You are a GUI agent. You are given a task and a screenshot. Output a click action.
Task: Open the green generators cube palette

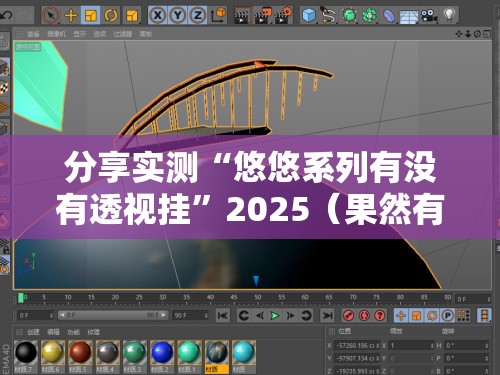349,15
